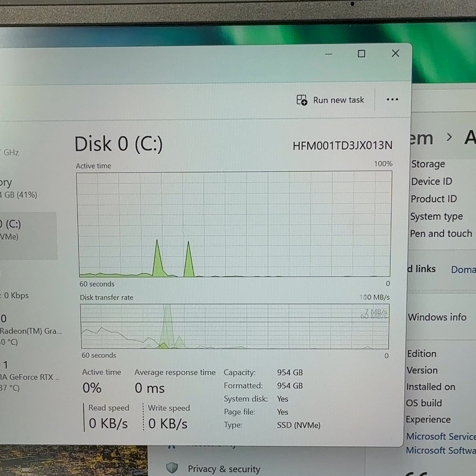This screenshot has width=476, height=476.
Task: Click the Disk transfer rate graph
Action: click(235, 326)
